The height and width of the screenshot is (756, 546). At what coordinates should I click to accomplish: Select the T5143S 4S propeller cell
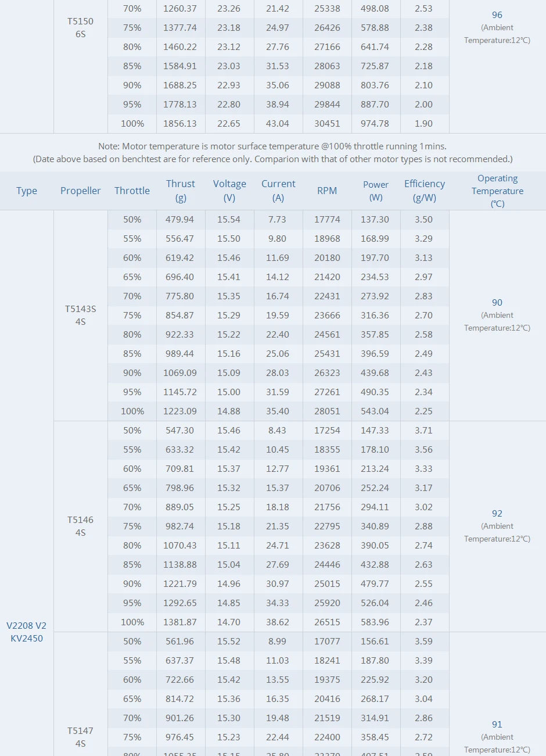point(81,315)
